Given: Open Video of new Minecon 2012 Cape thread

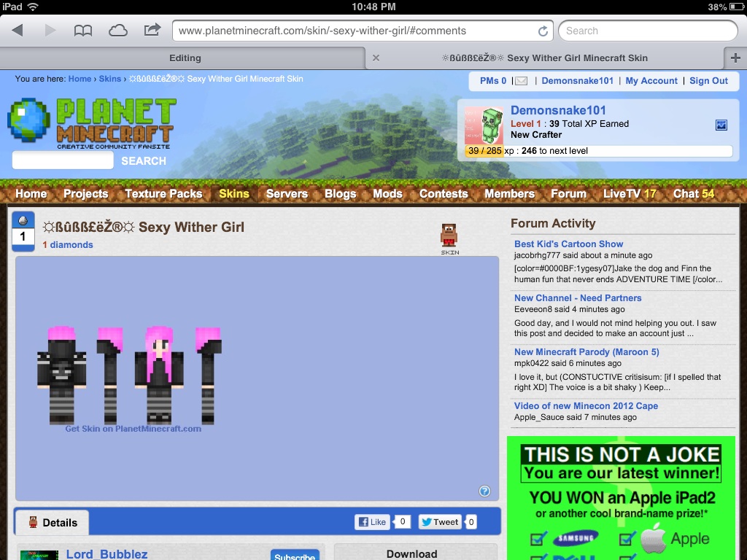Looking at the screenshot, I should [x=586, y=405].
